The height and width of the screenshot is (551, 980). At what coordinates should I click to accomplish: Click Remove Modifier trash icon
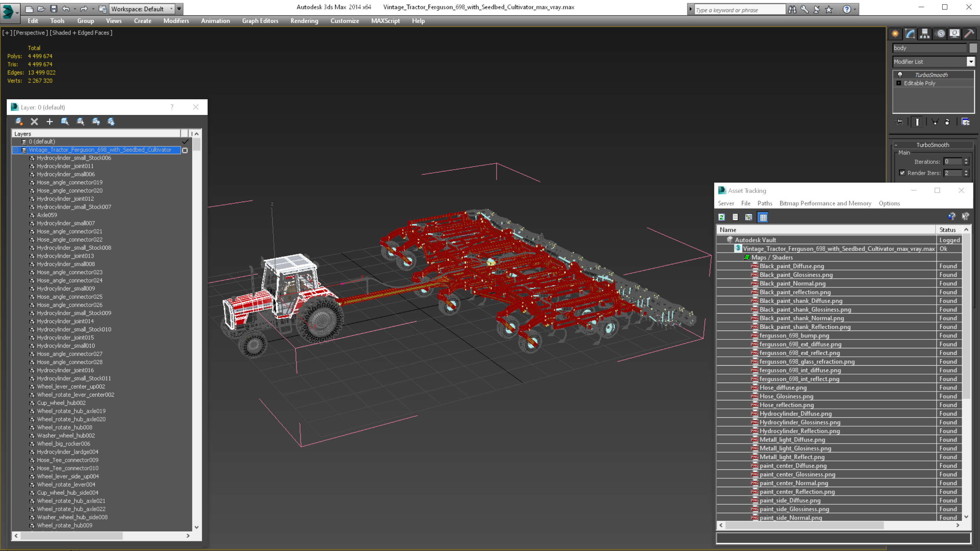pyautogui.click(x=947, y=122)
